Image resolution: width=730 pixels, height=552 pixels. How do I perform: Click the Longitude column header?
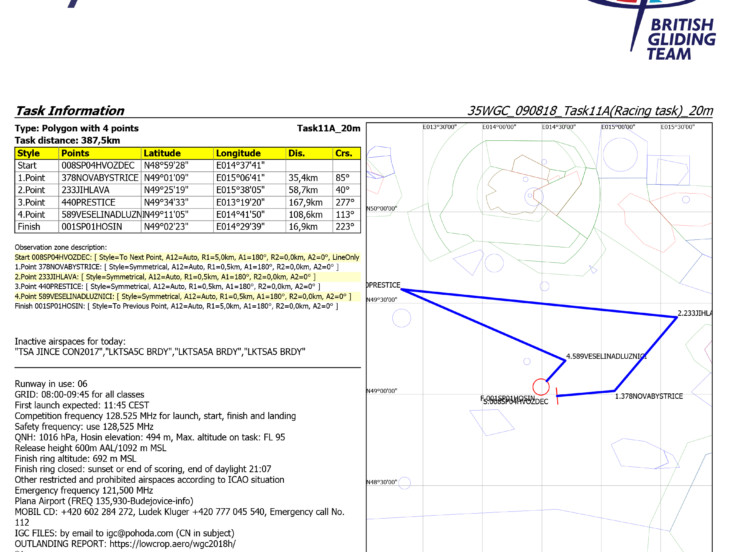coord(238,153)
